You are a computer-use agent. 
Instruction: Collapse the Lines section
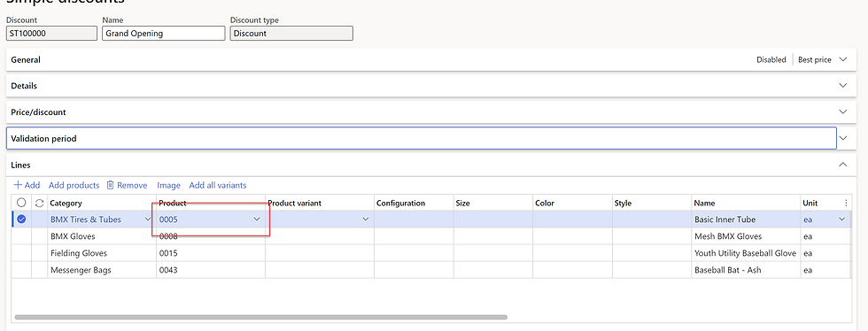[843, 165]
